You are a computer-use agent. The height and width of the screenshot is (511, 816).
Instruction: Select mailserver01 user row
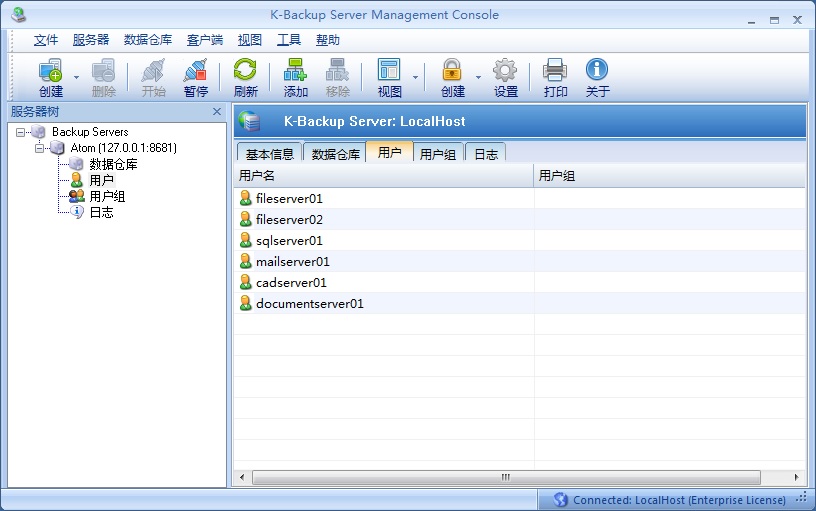(x=520, y=261)
